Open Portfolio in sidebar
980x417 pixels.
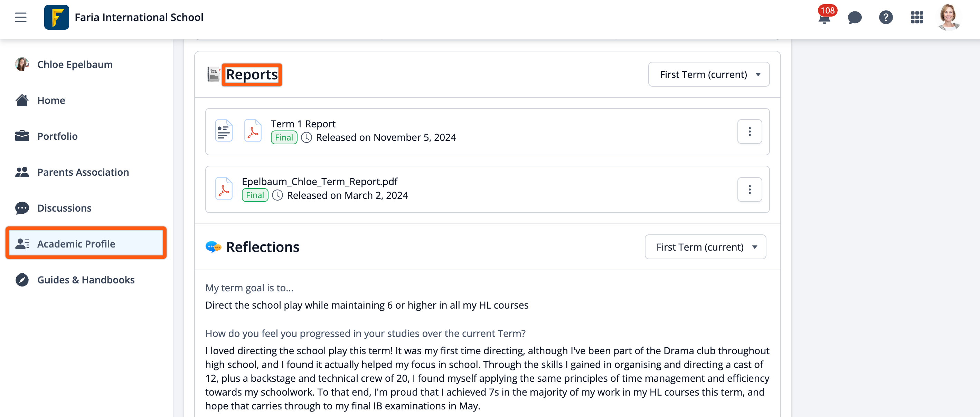(57, 136)
